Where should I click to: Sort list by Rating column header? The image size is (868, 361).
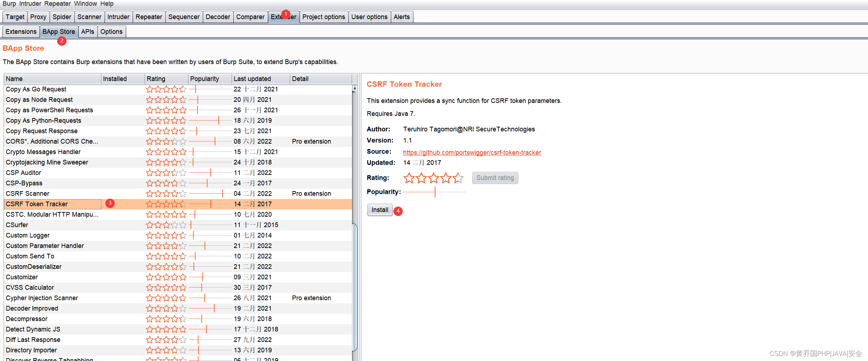166,79
